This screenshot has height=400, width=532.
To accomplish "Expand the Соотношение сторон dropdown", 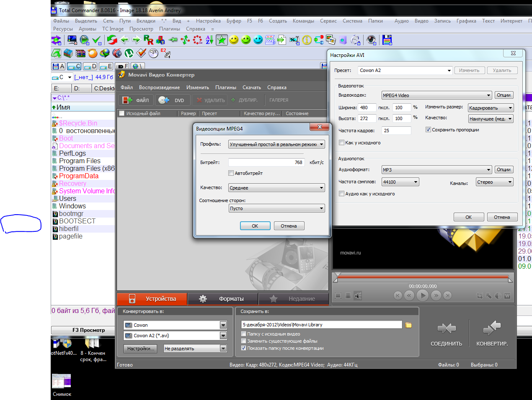I will pyautogui.click(x=277, y=208).
